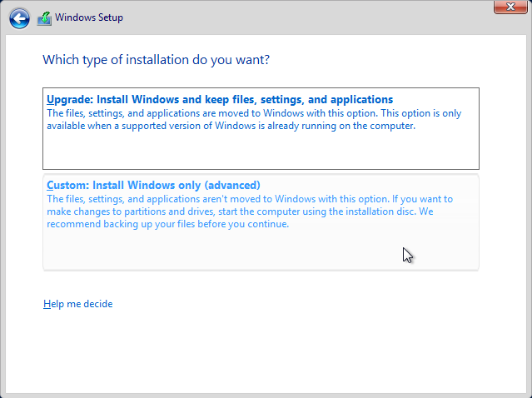
Task: Select Upgrade: Install Windows and keep files
Action: (261, 128)
